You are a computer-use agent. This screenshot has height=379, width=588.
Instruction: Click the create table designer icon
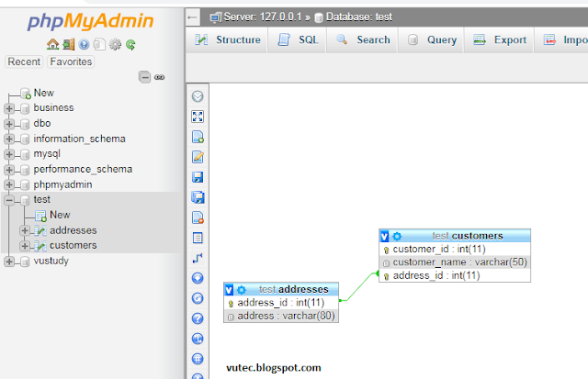coord(198,238)
